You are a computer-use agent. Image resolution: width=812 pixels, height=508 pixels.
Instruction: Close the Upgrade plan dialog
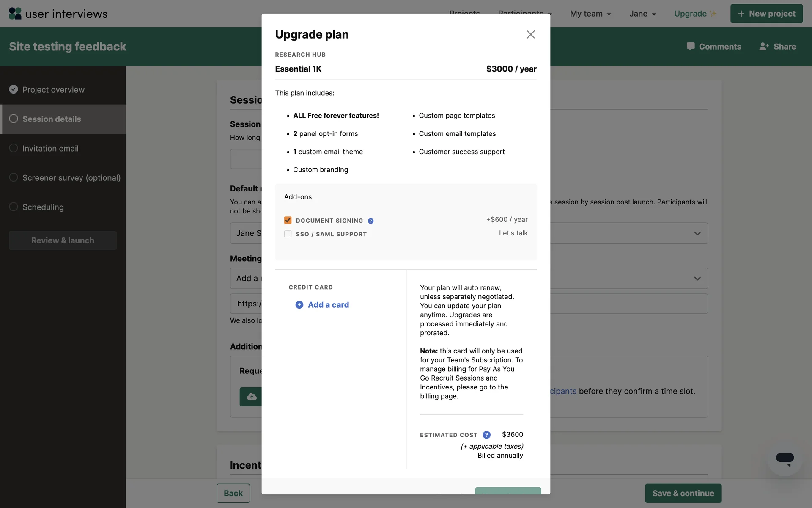pos(530,34)
